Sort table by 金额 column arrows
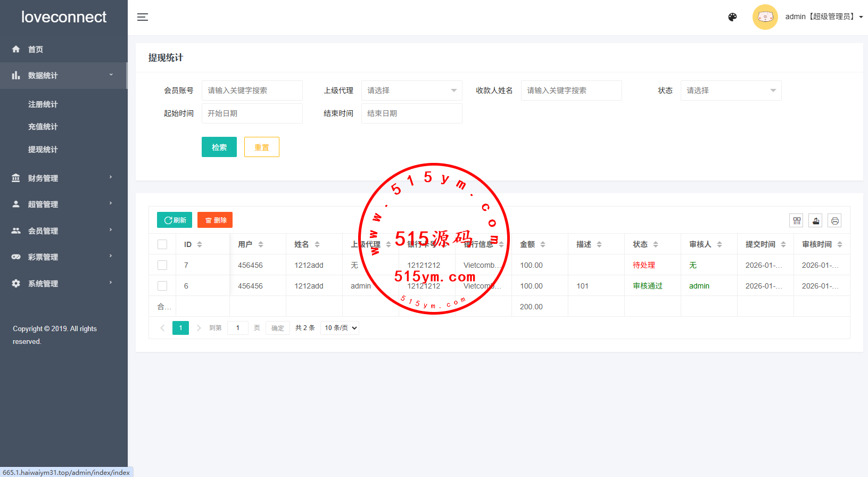The width and height of the screenshot is (868, 477). click(x=543, y=244)
